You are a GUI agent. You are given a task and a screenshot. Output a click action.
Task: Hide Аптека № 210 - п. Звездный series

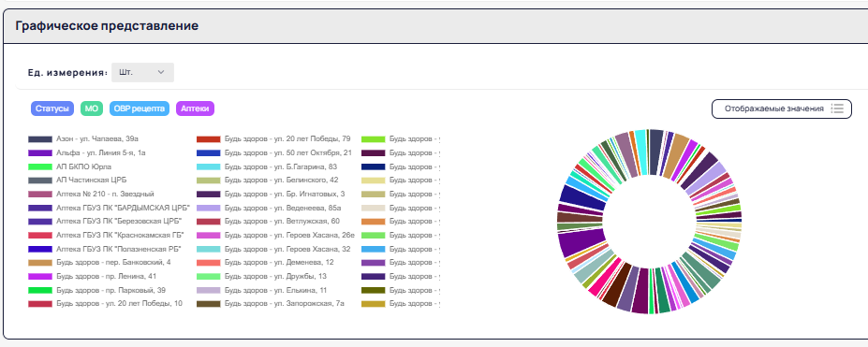pyautogui.click(x=91, y=194)
